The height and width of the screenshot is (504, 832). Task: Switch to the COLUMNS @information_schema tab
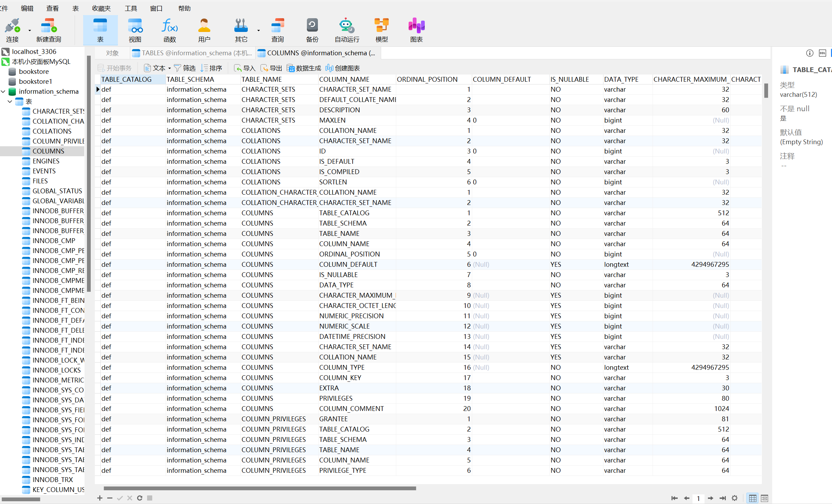point(318,53)
